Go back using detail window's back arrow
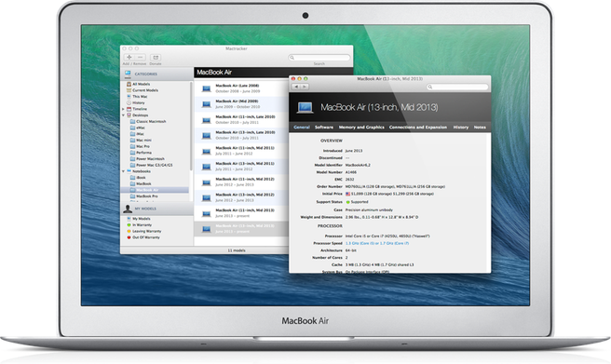611x364 pixels. [296, 87]
